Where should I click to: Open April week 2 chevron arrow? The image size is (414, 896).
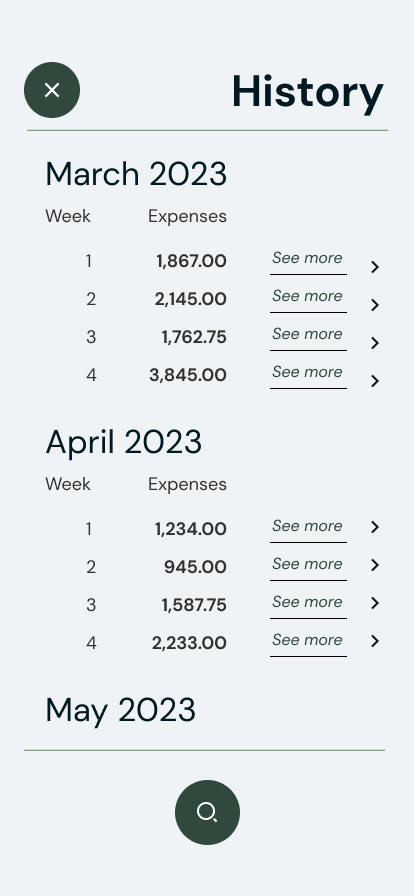pyautogui.click(x=375, y=565)
